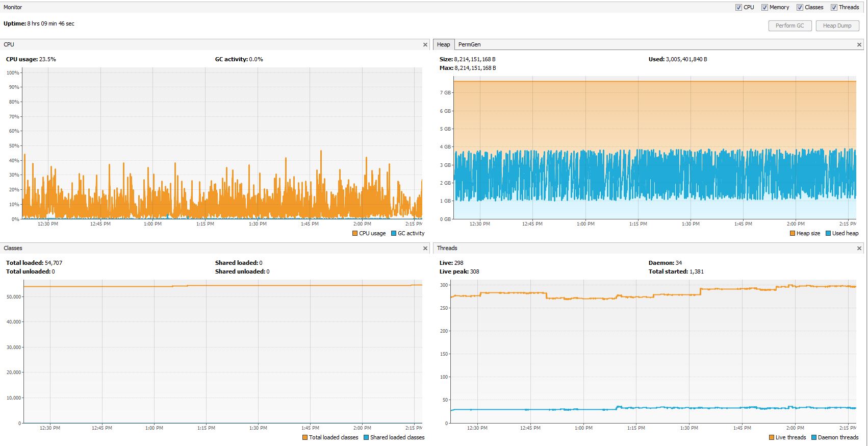This screenshot has width=868, height=446.
Task: Click the loaded classes chart area
Action: [x=223, y=351]
